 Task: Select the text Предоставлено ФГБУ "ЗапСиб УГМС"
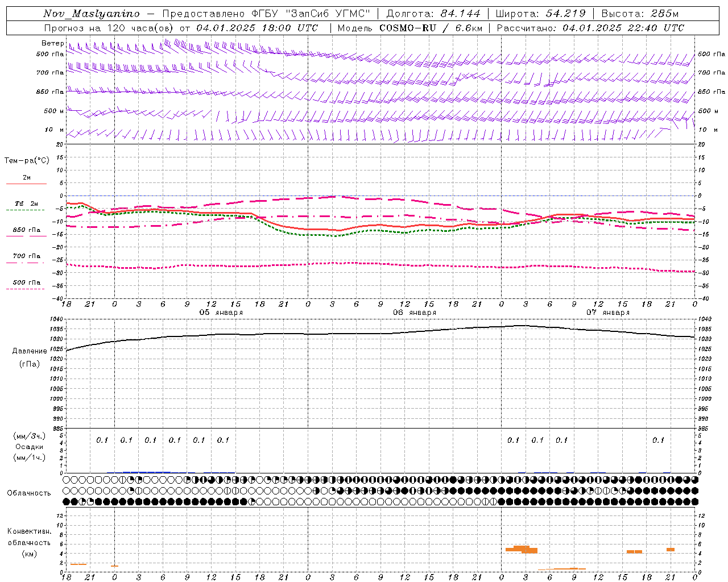pyautogui.click(x=267, y=14)
